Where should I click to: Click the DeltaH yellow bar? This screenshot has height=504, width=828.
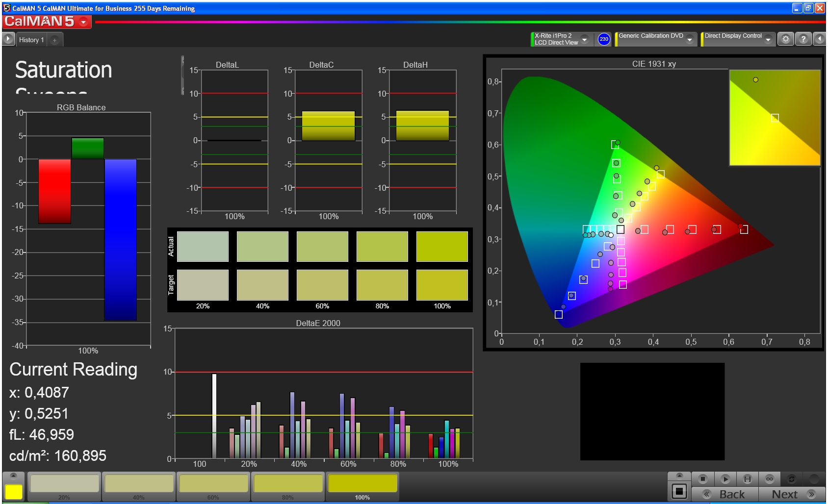coord(422,126)
